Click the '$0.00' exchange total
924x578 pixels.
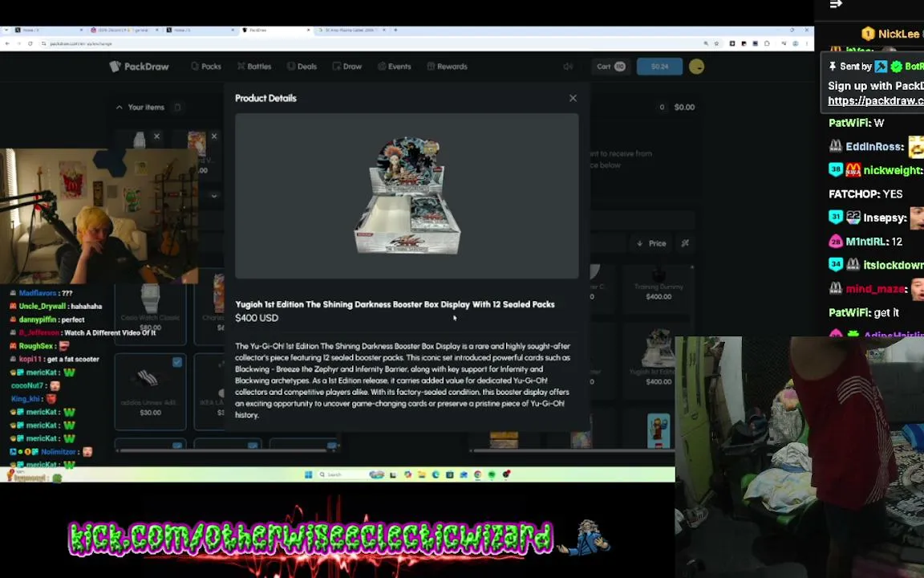(x=684, y=108)
